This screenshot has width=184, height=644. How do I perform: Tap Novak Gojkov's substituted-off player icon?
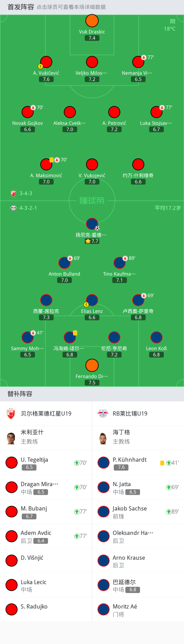pyautogui.click(x=28, y=112)
